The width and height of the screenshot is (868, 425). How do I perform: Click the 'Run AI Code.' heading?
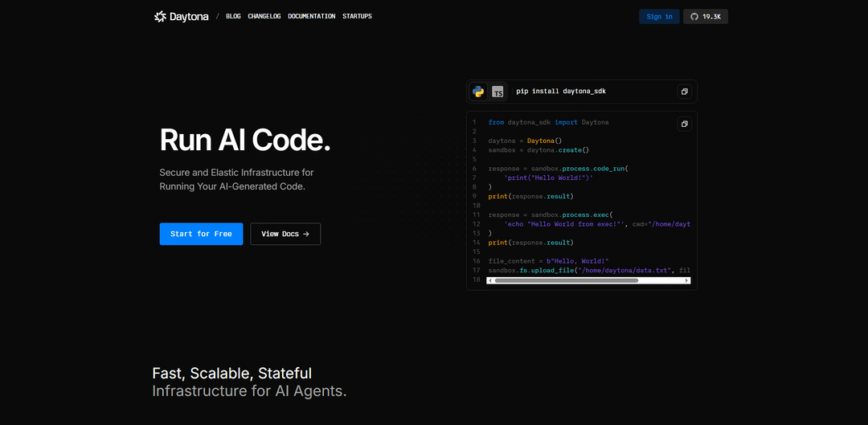coord(244,140)
